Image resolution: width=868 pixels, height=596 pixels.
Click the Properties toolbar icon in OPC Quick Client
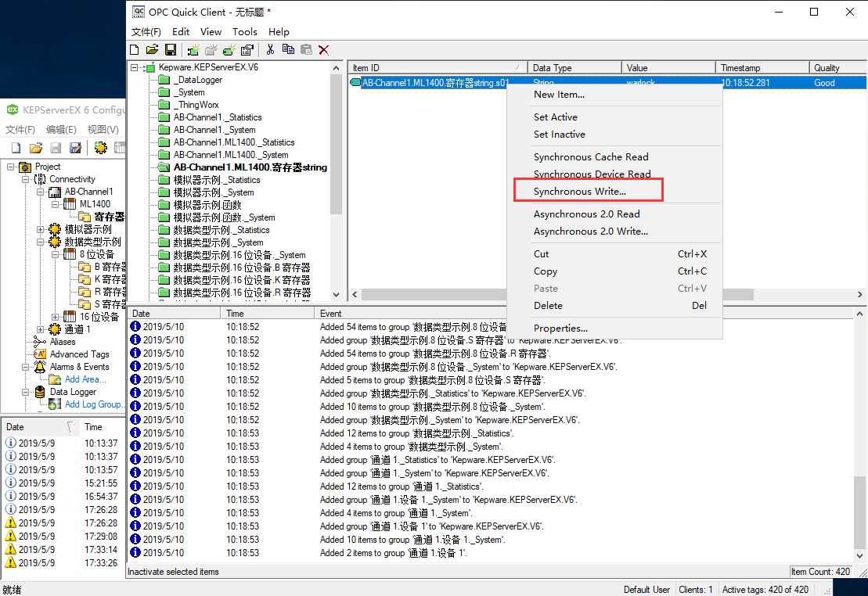[x=247, y=50]
